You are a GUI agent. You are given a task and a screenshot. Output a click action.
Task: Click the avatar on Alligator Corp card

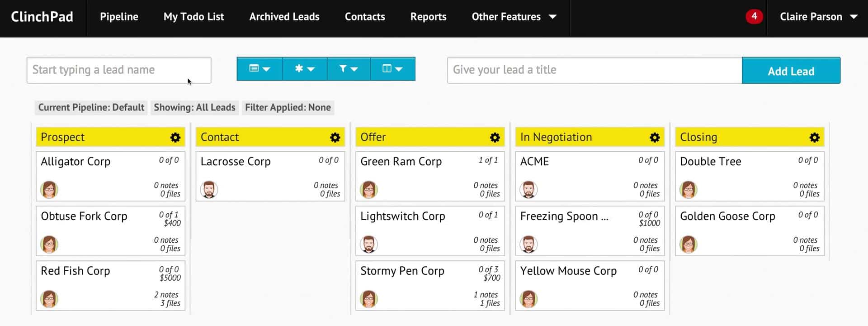pyautogui.click(x=49, y=190)
